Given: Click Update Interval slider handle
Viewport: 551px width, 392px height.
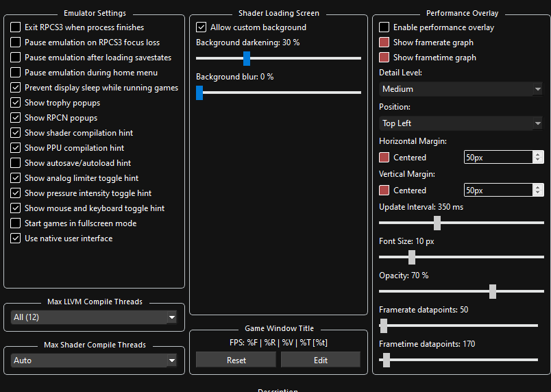Looking at the screenshot, I should point(437,223).
